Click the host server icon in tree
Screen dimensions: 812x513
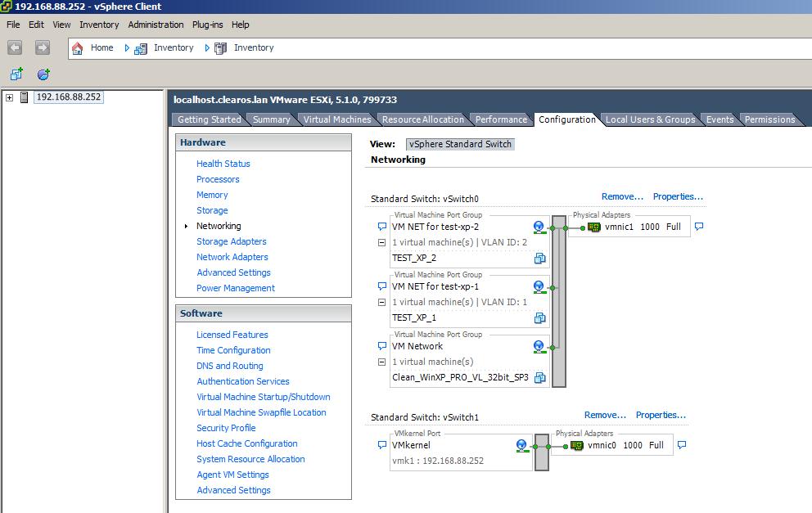(24, 97)
